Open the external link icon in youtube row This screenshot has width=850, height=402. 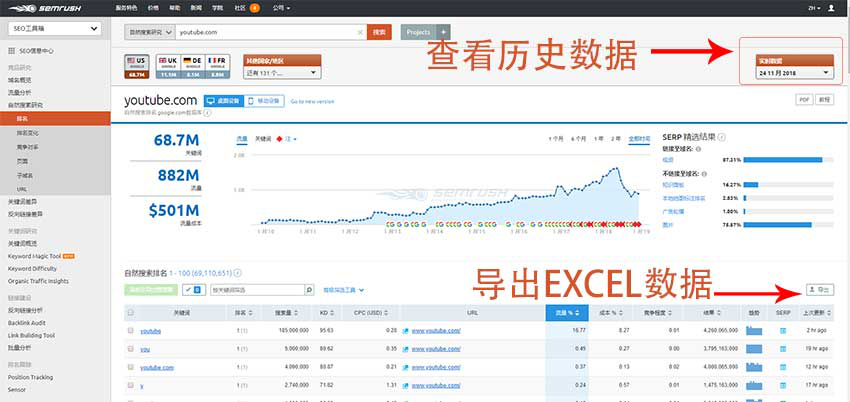(405, 330)
